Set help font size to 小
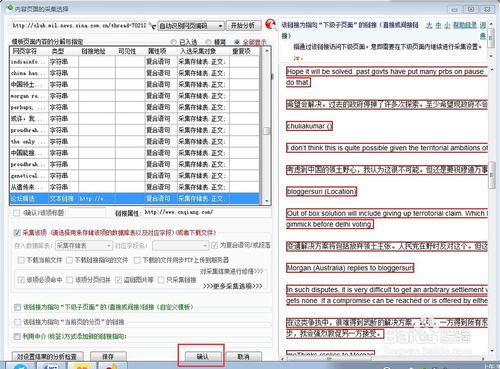Image resolution: width=500 pixels, height=369 pixels. tap(447, 25)
